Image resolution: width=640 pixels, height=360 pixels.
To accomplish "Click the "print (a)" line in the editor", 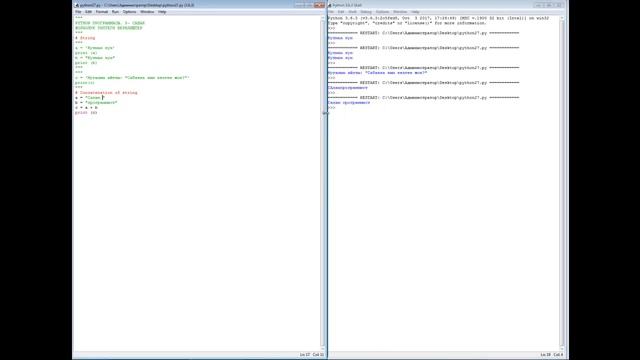I will click(x=86, y=53).
